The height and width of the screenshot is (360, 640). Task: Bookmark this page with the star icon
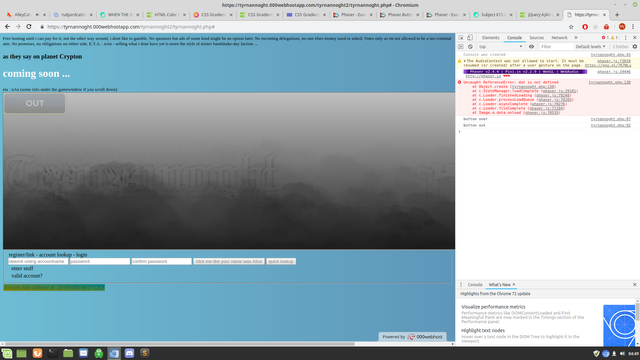tap(571, 27)
